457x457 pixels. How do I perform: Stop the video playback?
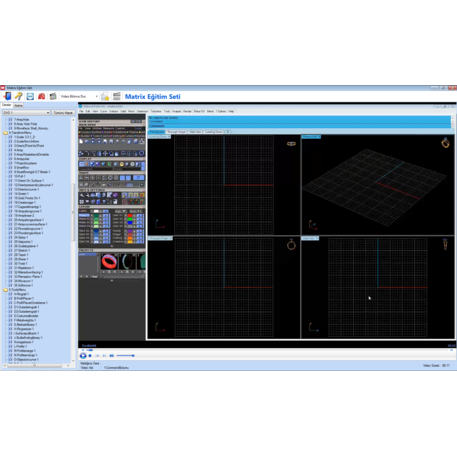pyautogui.click(x=90, y=356)
